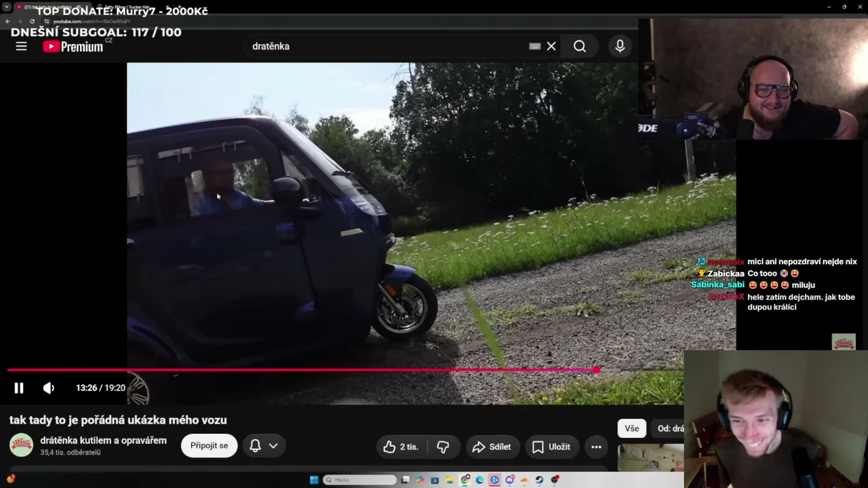
Task: Open suggested video thumbnail below filter chips
Action: pyautogui.click(x=650, y=457)
